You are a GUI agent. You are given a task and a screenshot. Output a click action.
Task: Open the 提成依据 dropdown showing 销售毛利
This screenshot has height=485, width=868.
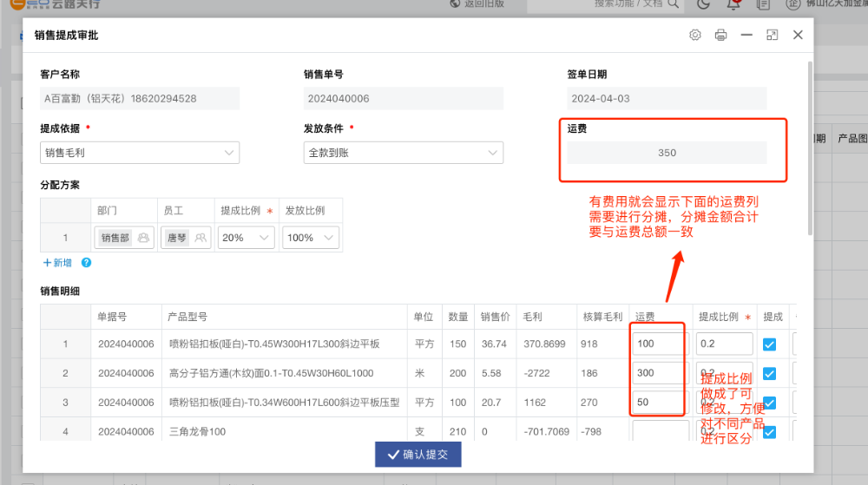click(140, 153)
